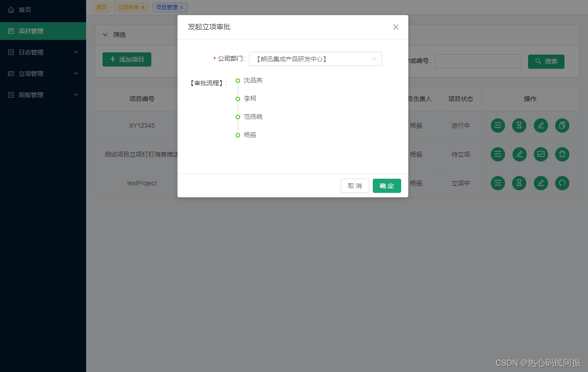The width and height of the screenshot is (588, 372).
Task: Close the 立项列表 tab with its X
Action: click(143, 8)
